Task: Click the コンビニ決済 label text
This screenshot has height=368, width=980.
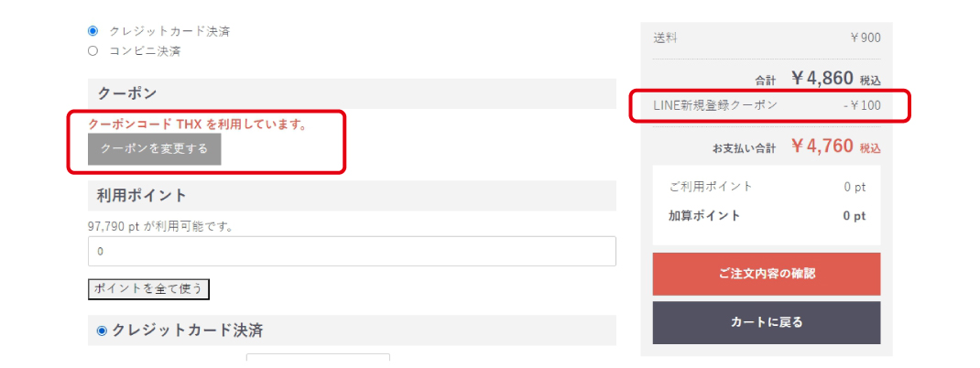Action: coord(145,51)
